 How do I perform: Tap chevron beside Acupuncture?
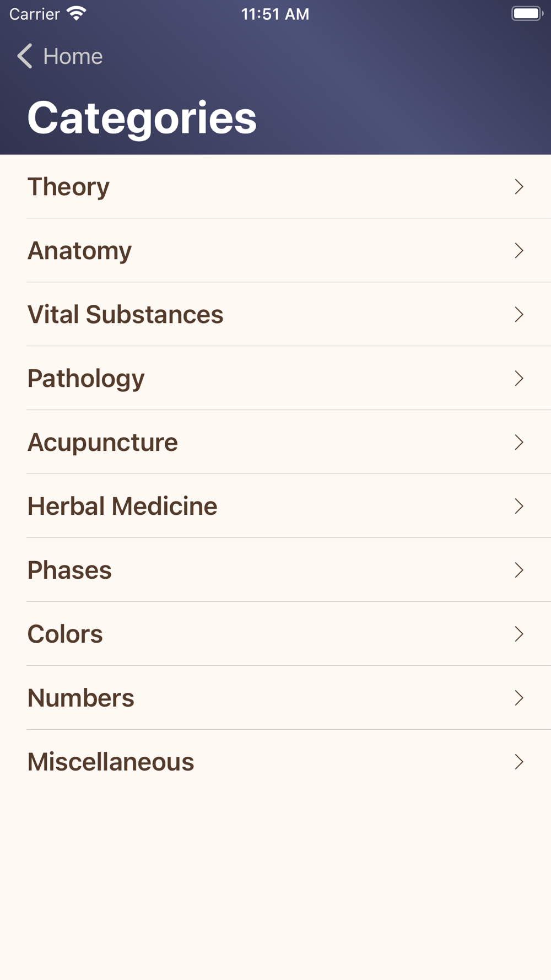pos(518,443)
